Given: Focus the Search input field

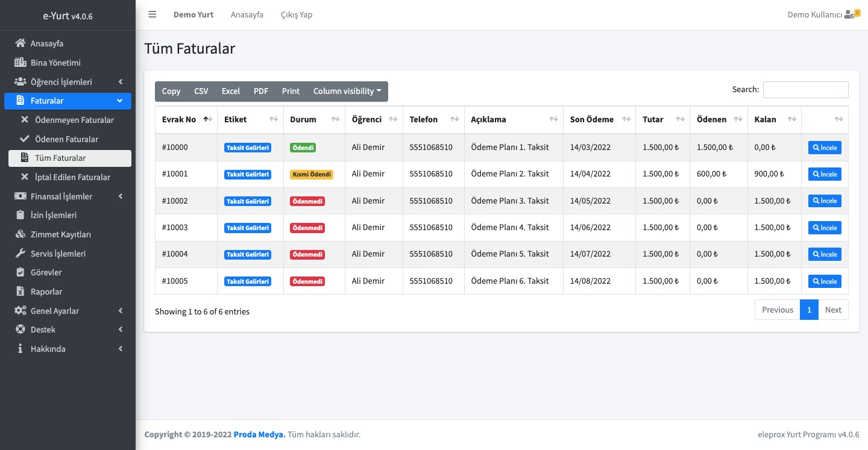Looking at the screenshot, I should coord(805,90).
